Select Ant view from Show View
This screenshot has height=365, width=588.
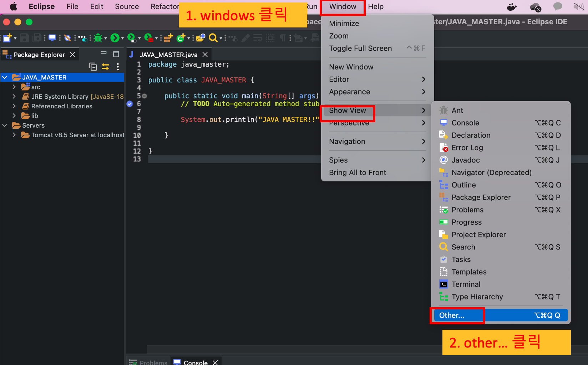tap(501, 110)
